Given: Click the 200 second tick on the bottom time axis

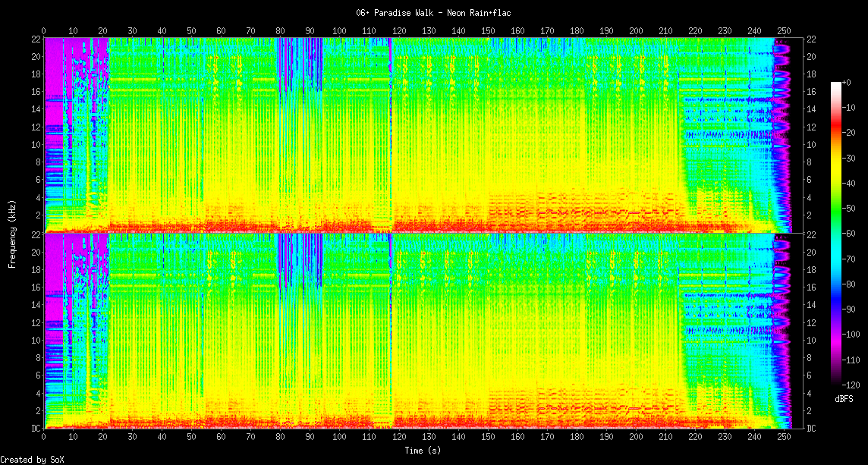Looking at the screenshot, I should pos(636,438).
